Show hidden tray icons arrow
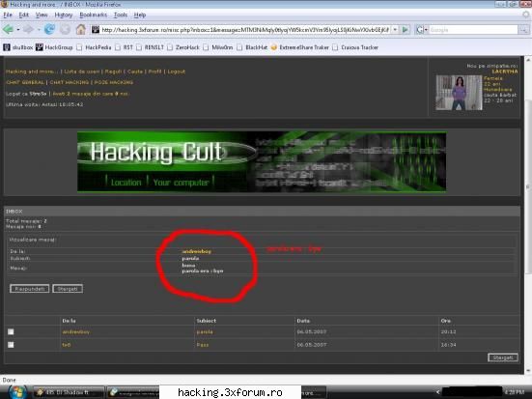Image resolution: width=532 pixels, height=399 pixels. point(438,392)
